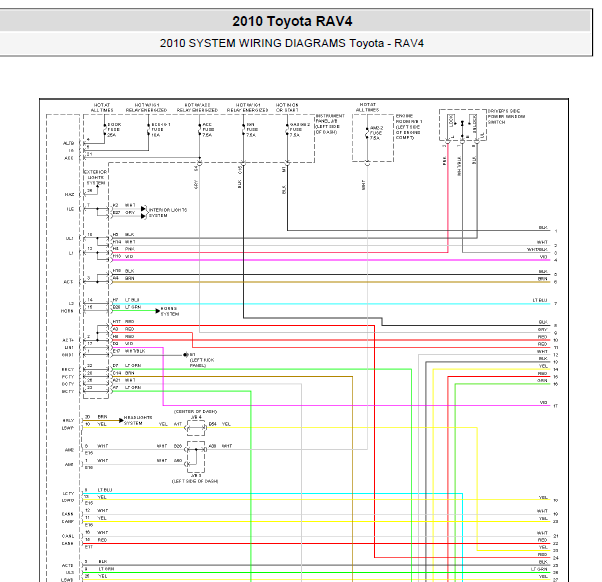Click the UNLOCK contact in window switch
The width and height of the screenshot is (602, 582).
(x=475, y=124)
